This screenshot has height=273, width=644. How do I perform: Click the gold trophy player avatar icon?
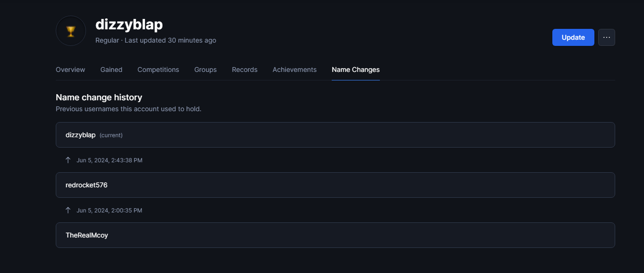71,31
